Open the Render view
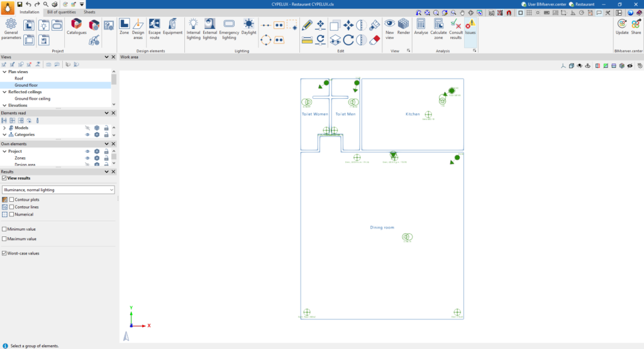Screen dimensions: 644x349 click(x=403, y=28)
